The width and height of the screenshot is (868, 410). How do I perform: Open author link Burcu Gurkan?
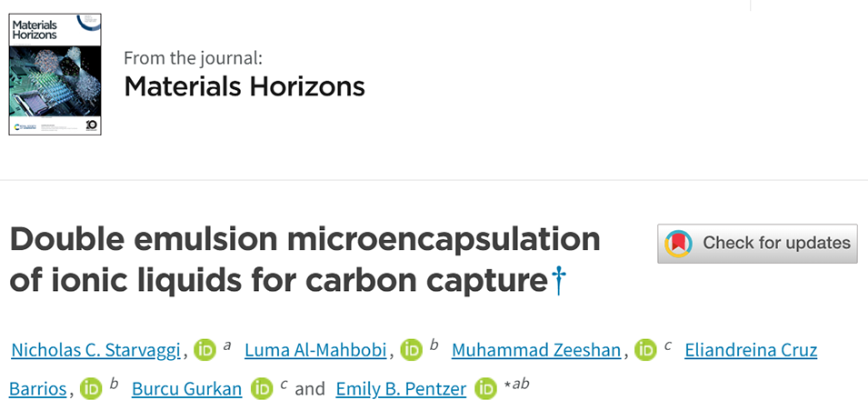[x=187, y=389]
